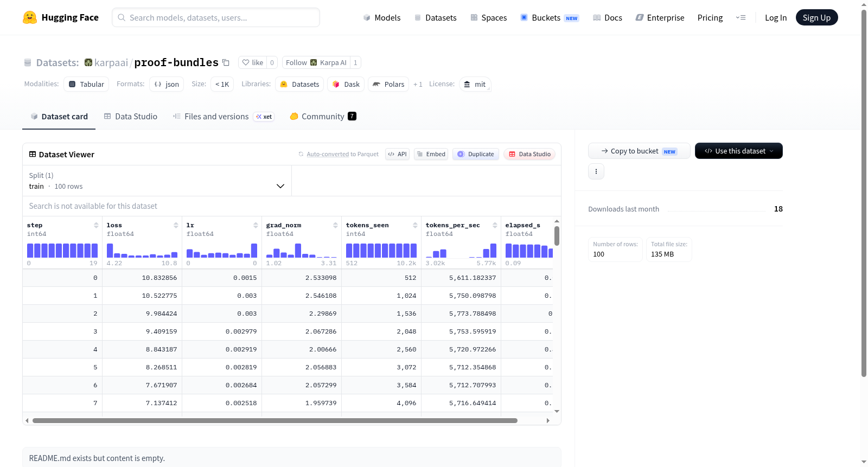Go to Buckets in the top navigation
The image size is (868, 467).
550,17
